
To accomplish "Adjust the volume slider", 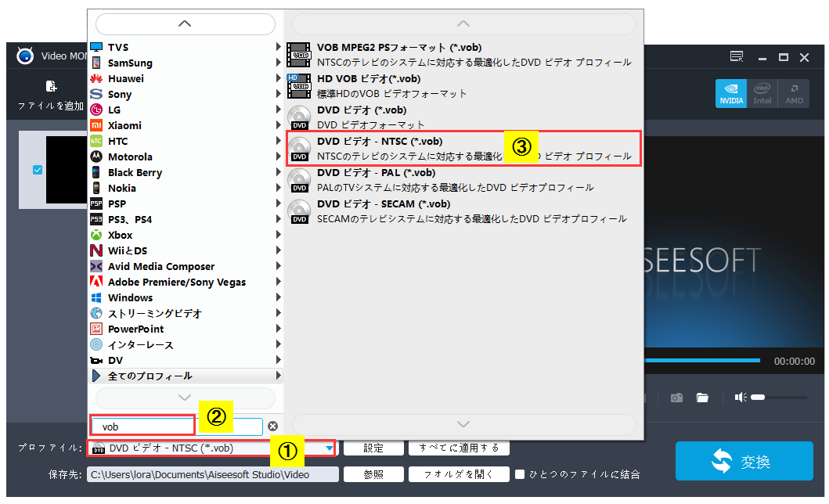I will click(x=779, y=398).
